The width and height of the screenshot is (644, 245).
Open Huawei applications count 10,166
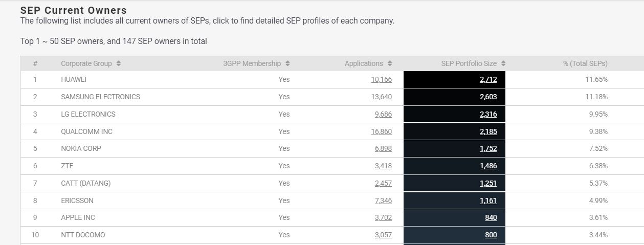pyautogui.click(x=382, y=79)
